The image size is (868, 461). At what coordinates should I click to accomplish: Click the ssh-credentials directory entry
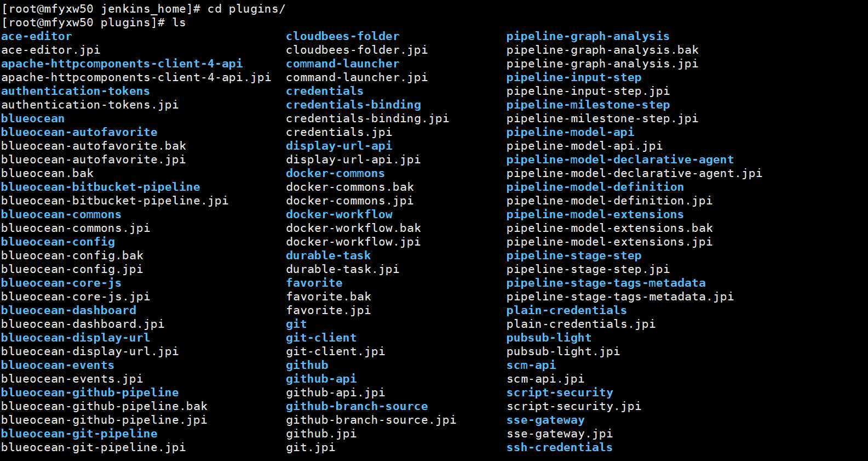pyautogui.click(x=559, y=447)
